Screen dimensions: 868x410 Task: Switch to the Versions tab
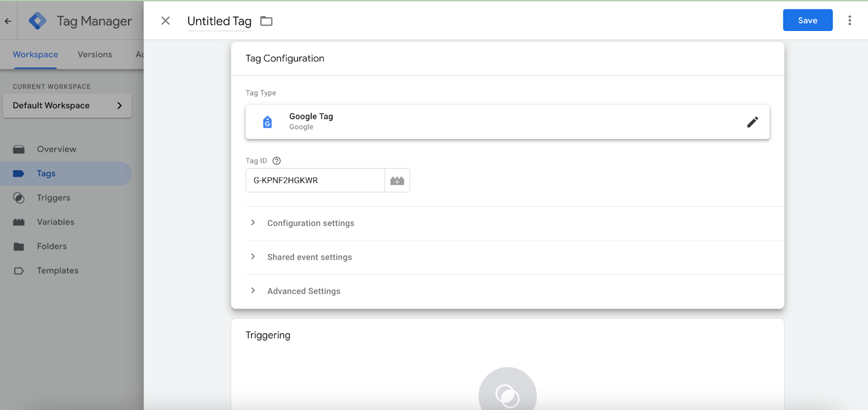pyautogui.click(x=95, y=54)
